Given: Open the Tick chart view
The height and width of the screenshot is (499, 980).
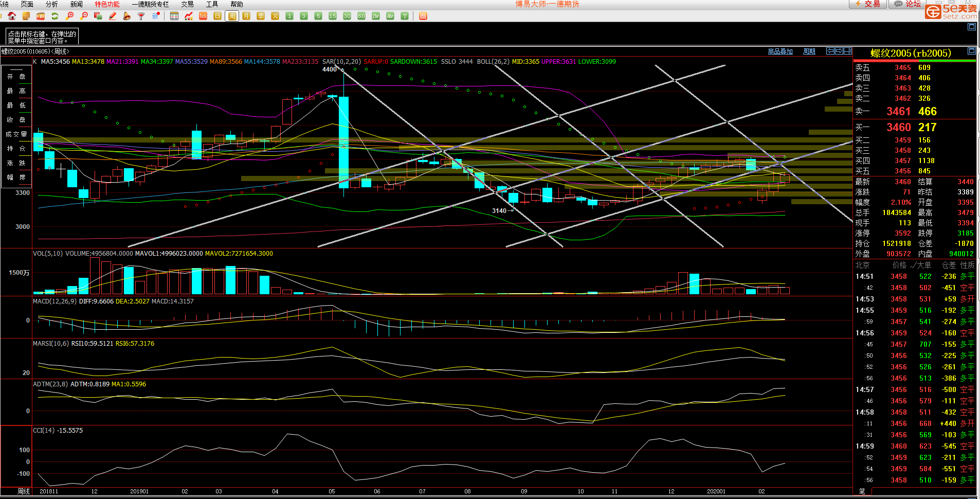Looking at the screenshot, I should coord(203,16).
